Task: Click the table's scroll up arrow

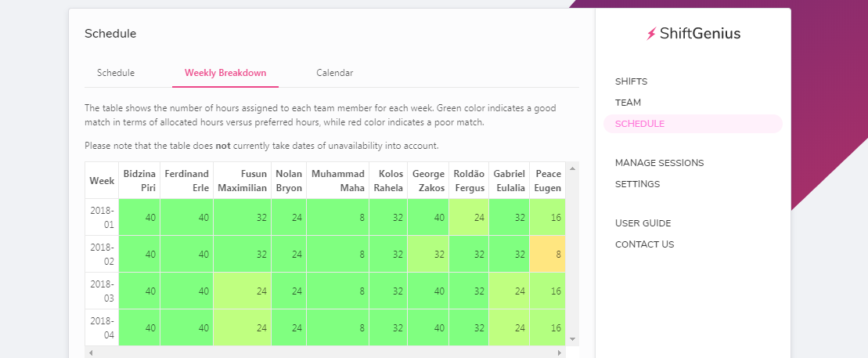Action: 572,168
